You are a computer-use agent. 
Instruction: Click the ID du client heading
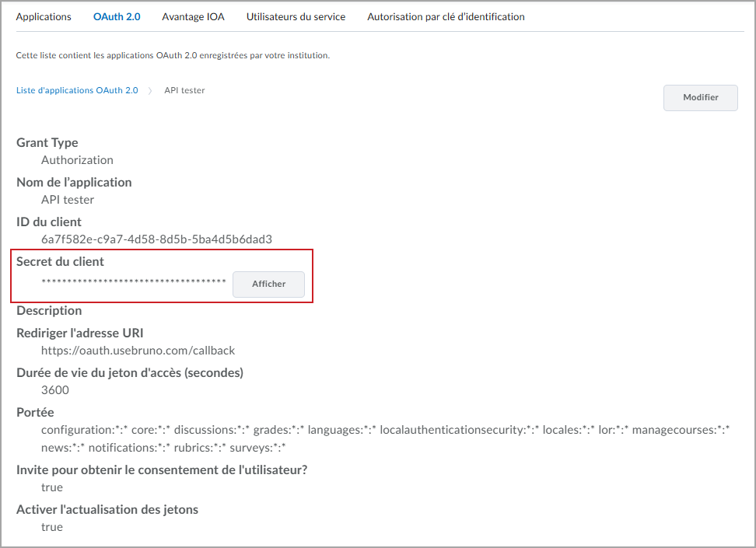pos(49,222)
